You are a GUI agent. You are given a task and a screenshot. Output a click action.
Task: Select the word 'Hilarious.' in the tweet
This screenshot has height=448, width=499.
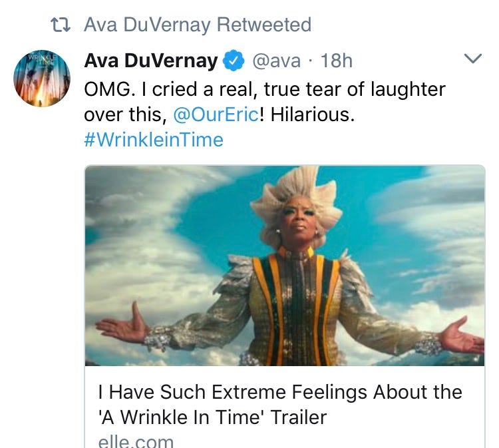click(x=311, y=114)
